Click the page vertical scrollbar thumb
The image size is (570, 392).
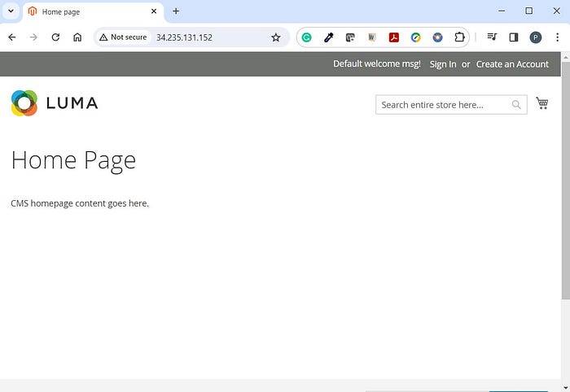(x=566, y=181)
